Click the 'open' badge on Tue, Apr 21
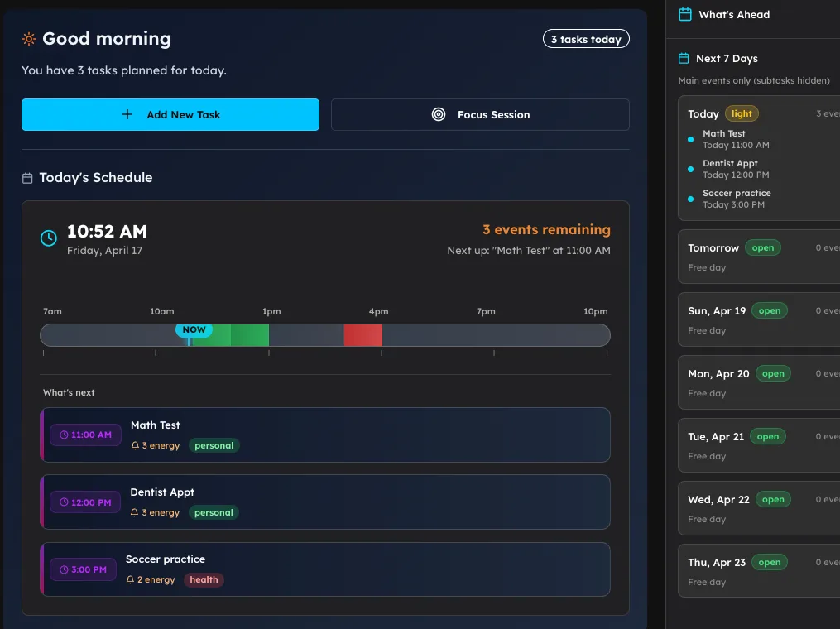The height and width of the screenshot is (629, 840). 768,437
